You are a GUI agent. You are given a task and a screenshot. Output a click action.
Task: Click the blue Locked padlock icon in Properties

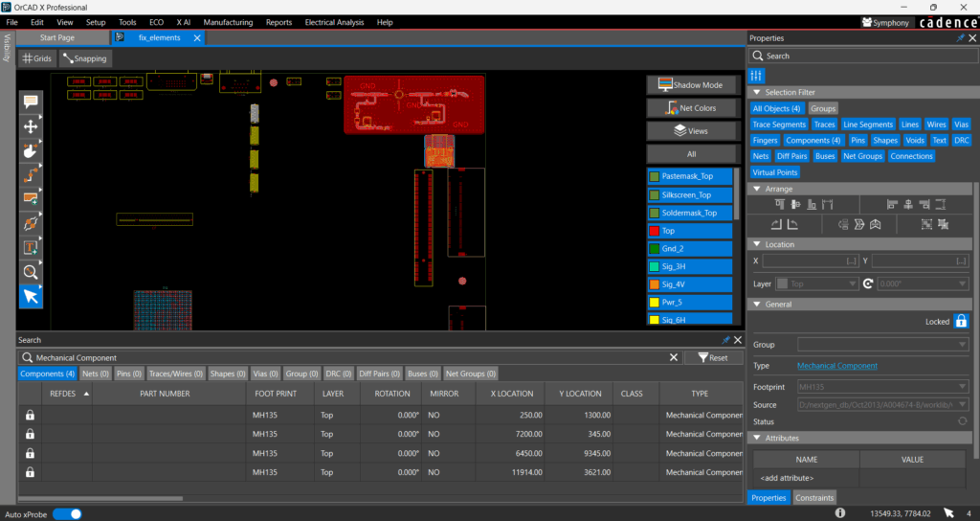click(x=961, y=323)
